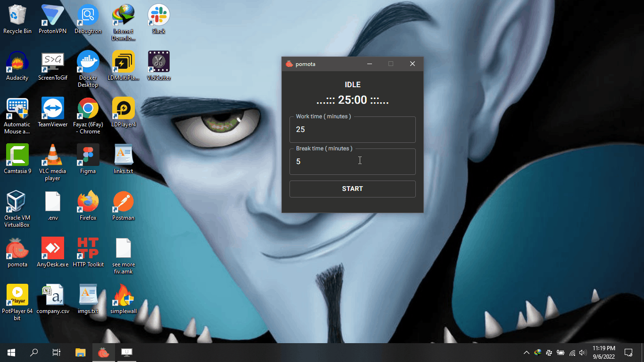Select the Fayaz Chrome profile shortcut
The height and width of the screenshot is (362, 644).
(88, 116)
